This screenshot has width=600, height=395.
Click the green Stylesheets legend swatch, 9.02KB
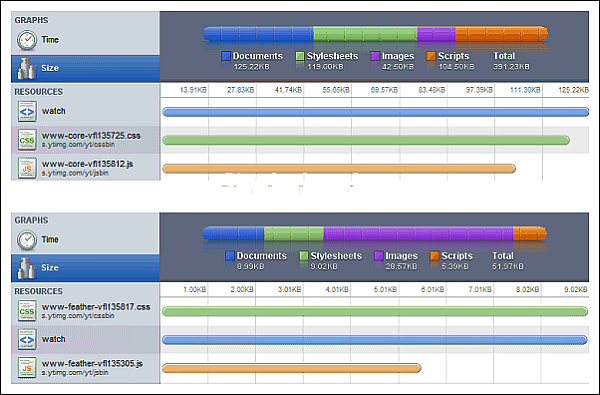[x=304, y=256]
